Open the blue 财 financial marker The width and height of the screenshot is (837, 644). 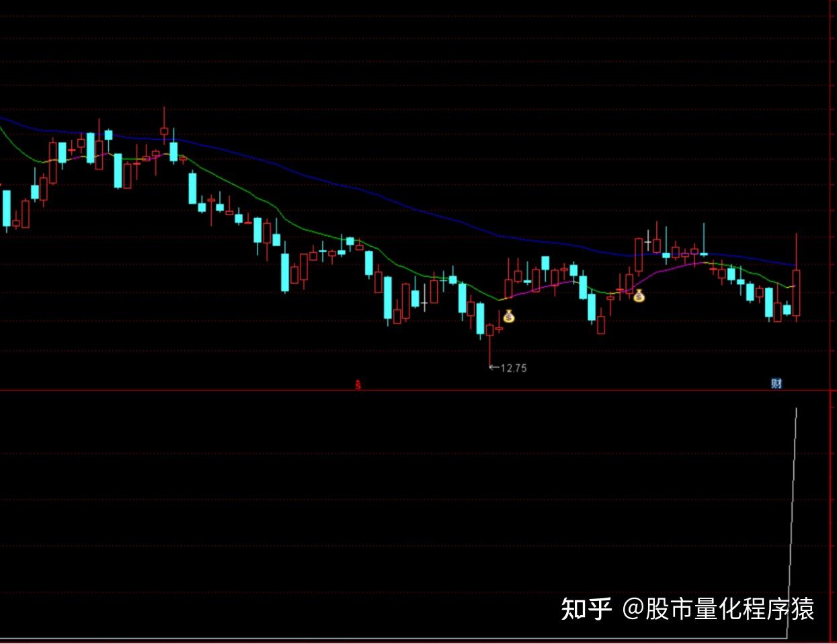pos(776,383)
